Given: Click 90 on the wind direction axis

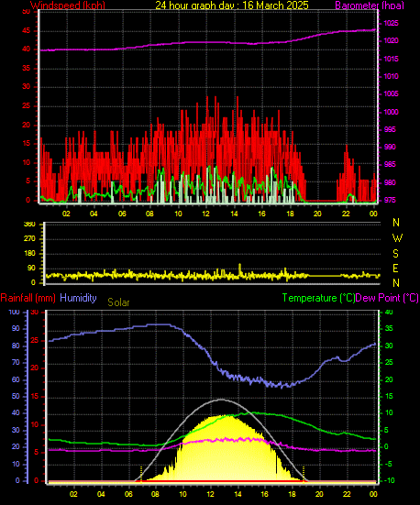Looking at the screenshot, I should tap(31, 269).
